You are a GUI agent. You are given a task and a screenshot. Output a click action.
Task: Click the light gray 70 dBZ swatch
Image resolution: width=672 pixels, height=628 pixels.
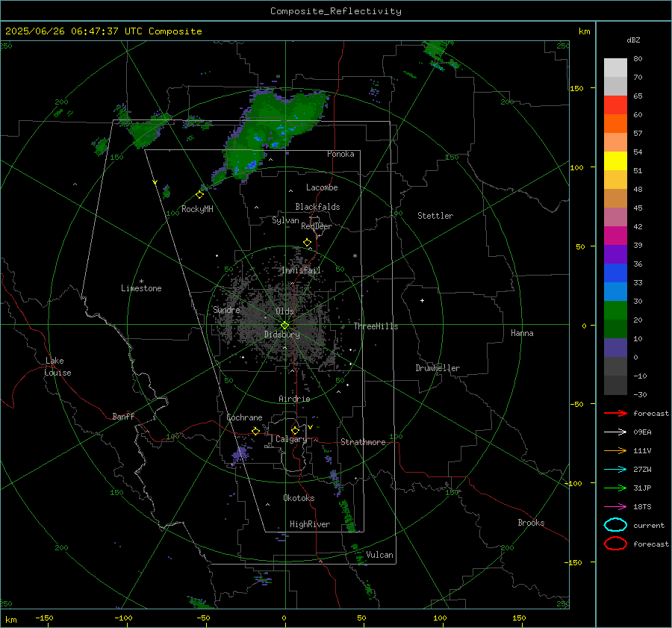coord(615,86)
